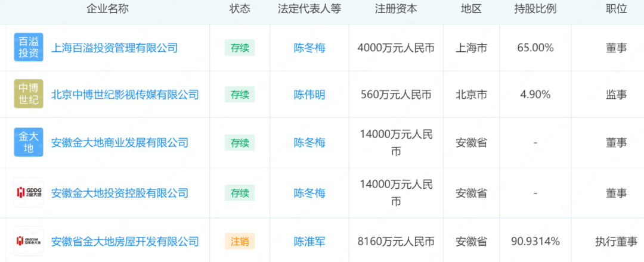Click 陈冬梅 in 安徽金大地商业发展 row
The width and height of the screenshot is (644, 262).
pos(309,143)
